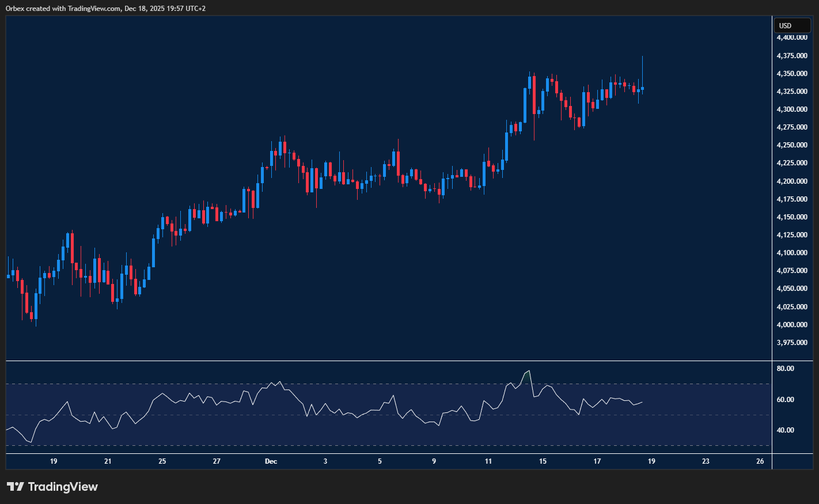The image size is (819, 504).
Task: Select the 3,975.000 price axis label
Action: pyautogui.click(x=791, y=343)
